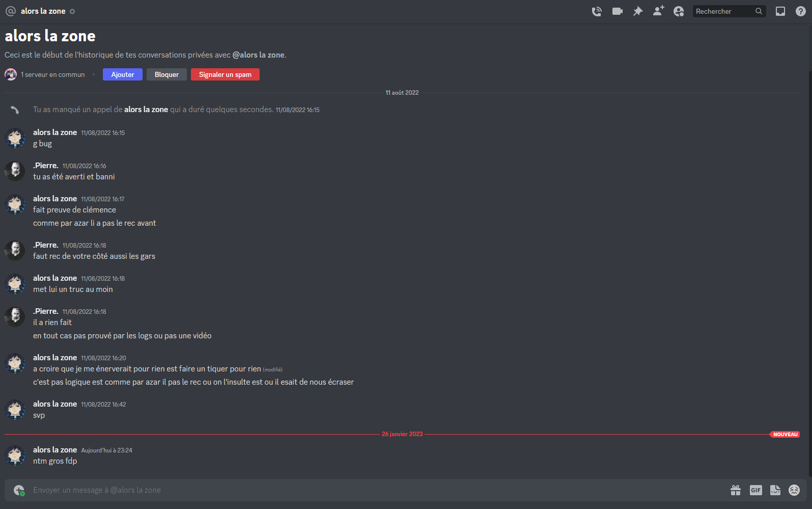Open the GIF picker
Image resolution: width=812 pixels, height=509 pixels.
756,490
